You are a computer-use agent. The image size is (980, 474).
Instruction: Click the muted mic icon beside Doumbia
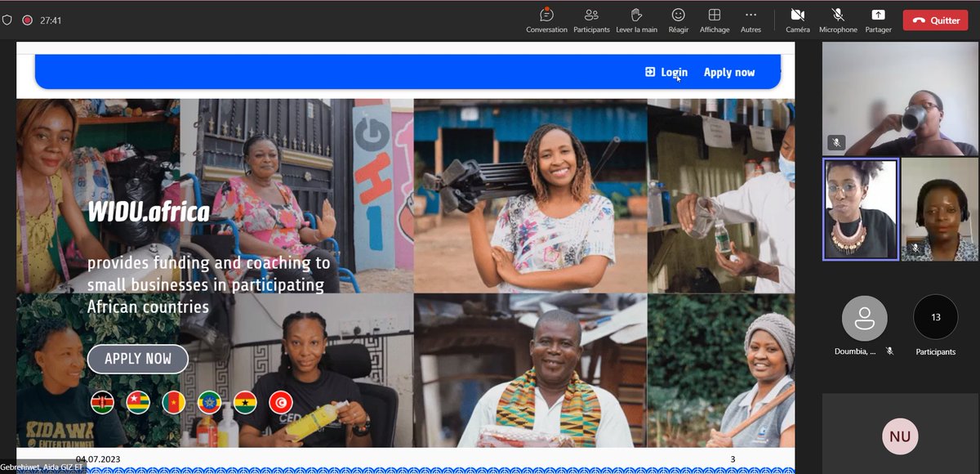[889, 351]
